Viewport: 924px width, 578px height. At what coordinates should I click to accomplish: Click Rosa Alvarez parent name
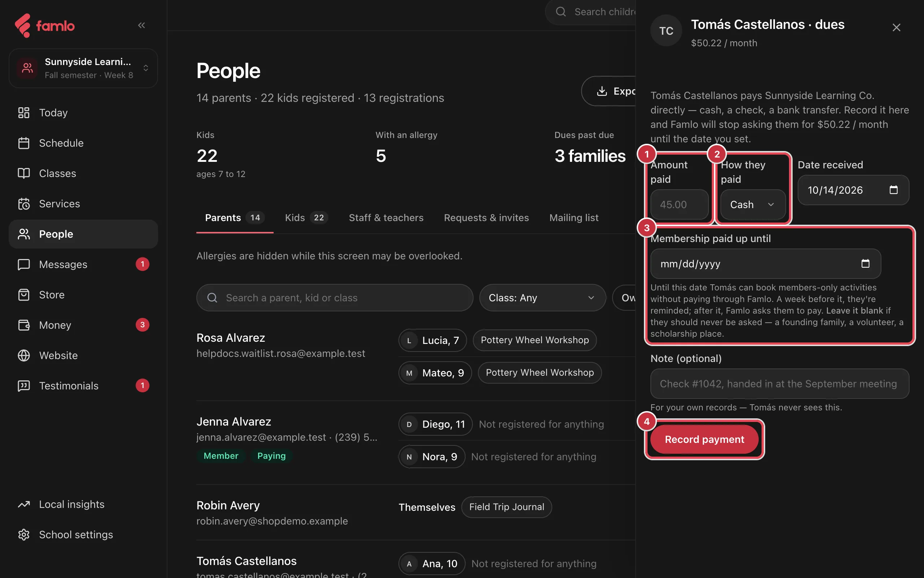click(x=231, y=337)
